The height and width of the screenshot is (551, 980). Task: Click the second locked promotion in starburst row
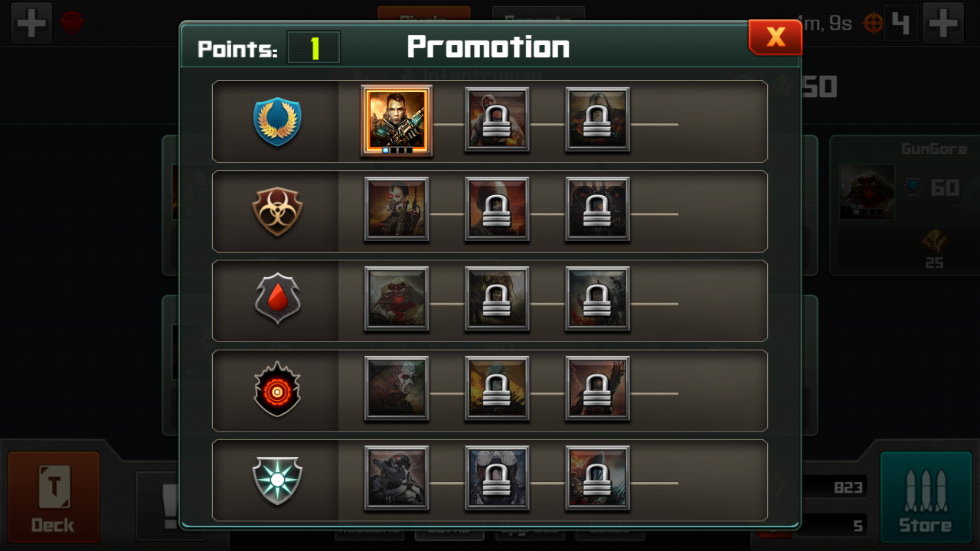coord(497,478)
